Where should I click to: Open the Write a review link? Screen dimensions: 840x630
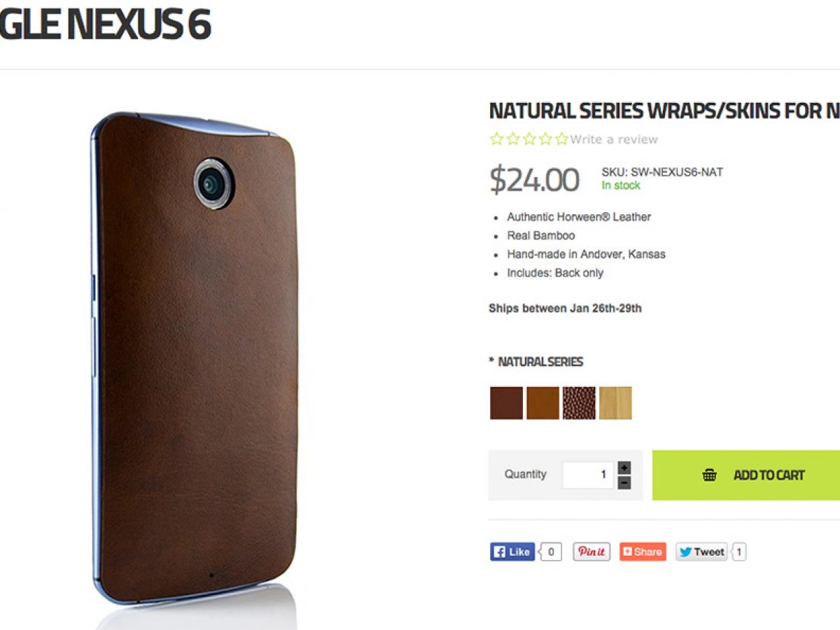[x=614, y=139]
